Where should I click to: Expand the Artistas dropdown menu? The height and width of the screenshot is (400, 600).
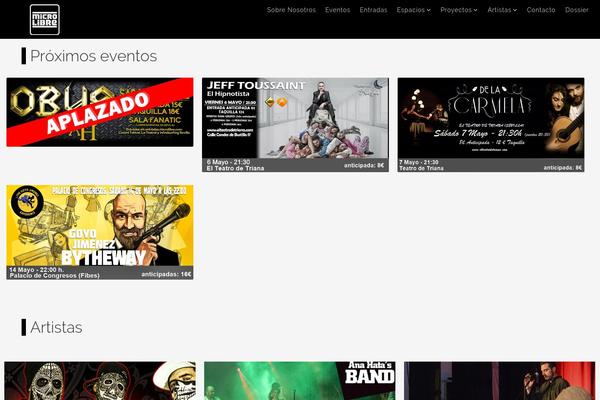click(502, 10)
